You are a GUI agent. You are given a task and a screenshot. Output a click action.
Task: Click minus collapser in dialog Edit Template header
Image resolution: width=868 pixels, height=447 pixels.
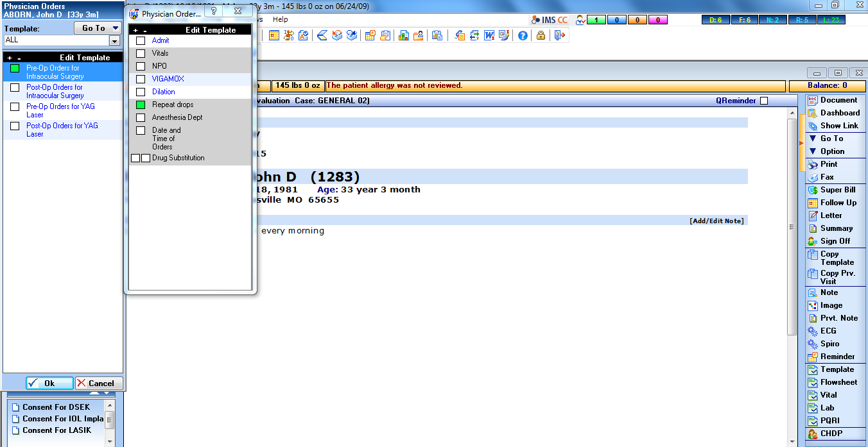pyautogui.click(x=145, y=30)
